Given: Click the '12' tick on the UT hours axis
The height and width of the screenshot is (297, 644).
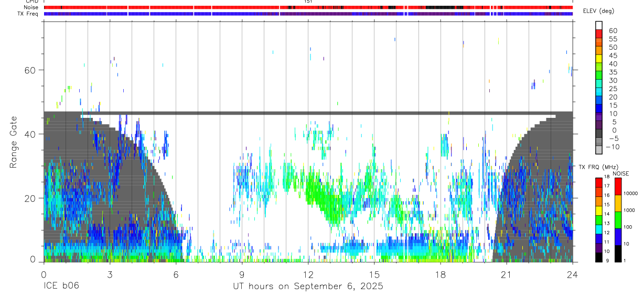Looking at the screenshot, I should click(308, 274).
